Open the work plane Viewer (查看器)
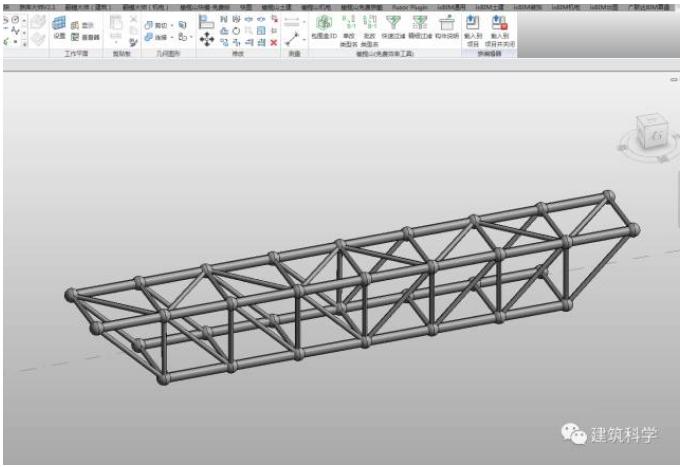Image resolution: width=685 pixels, height=467 pixels. click(x=82, y=36)
